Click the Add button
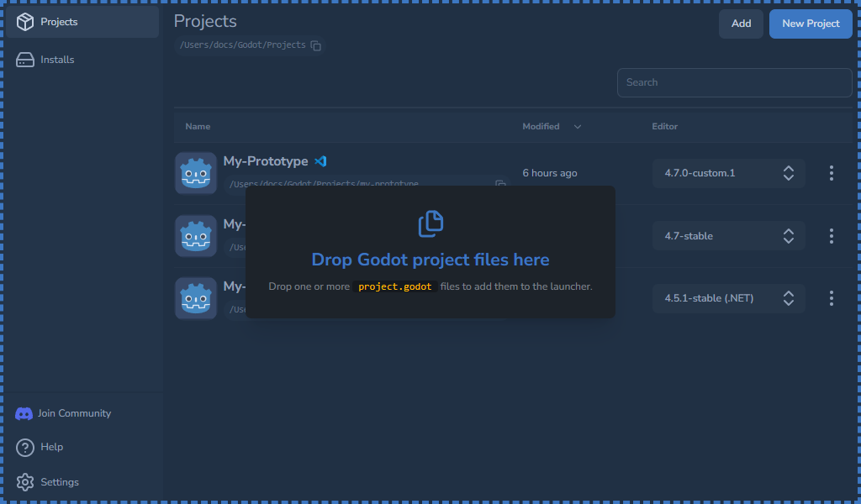Screen dimensions: 861x504 (x=741, y=24)
